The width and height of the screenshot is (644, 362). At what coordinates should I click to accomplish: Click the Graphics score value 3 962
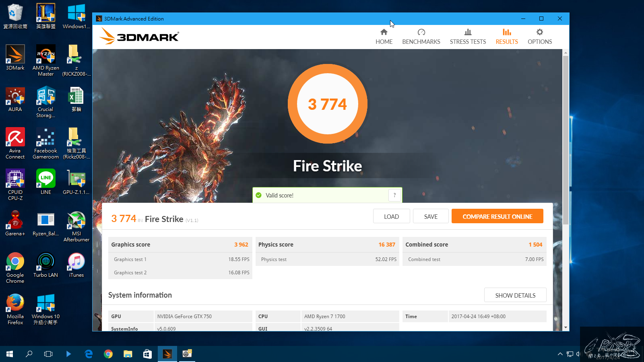point(241,245)
